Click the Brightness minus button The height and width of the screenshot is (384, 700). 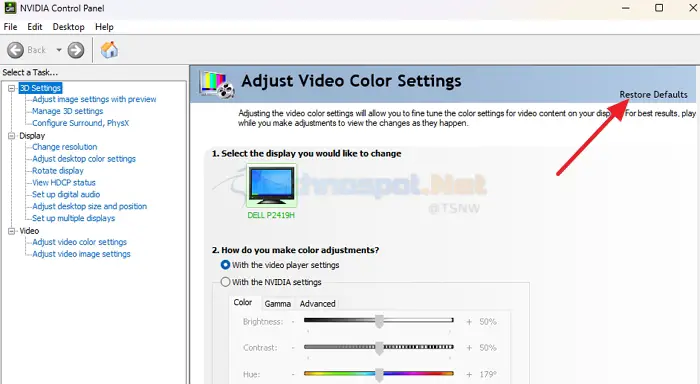click(x=293, y=321)
